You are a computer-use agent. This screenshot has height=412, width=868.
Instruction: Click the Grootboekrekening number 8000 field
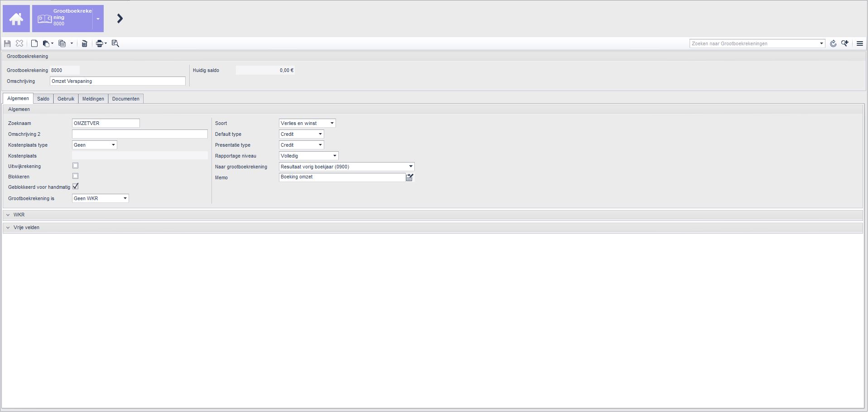click(65, 70)
